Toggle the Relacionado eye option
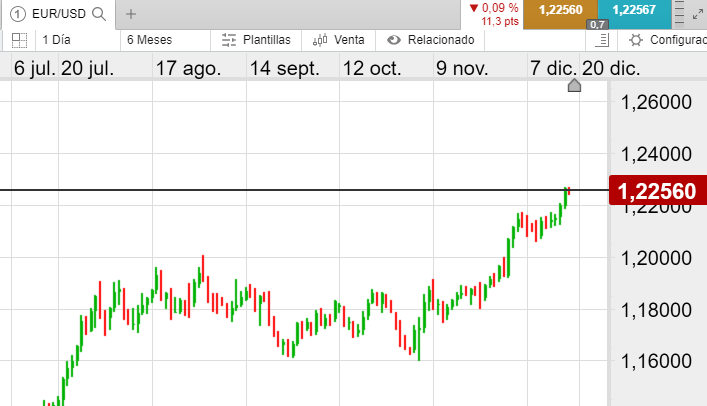Image resolution: width=707 pixels, height=406 pixels. pos(430,40)
